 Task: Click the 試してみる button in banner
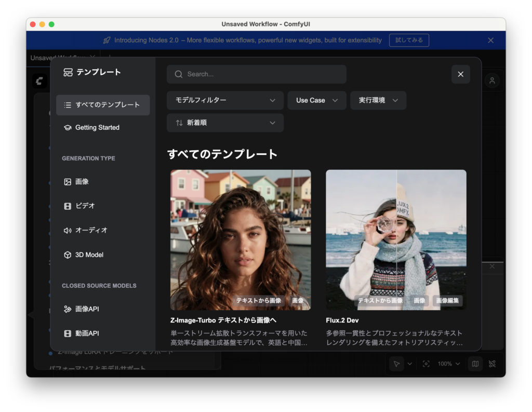click(x=409, y=40)
